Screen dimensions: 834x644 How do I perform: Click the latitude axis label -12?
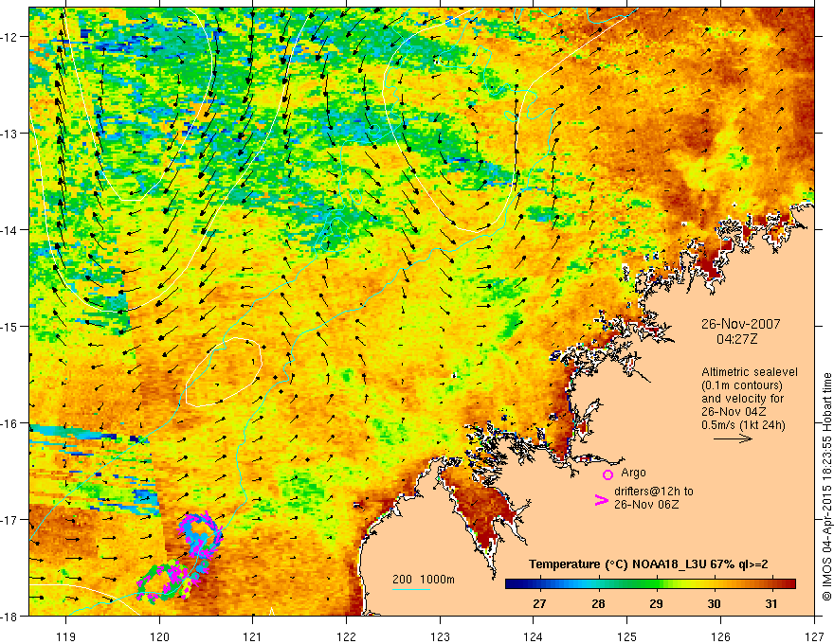(10, 37)
